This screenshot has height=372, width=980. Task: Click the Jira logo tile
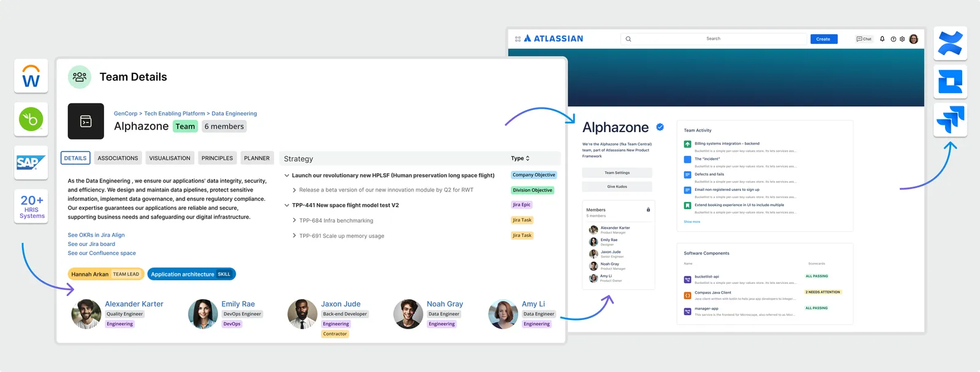click(x=950, y=120)
